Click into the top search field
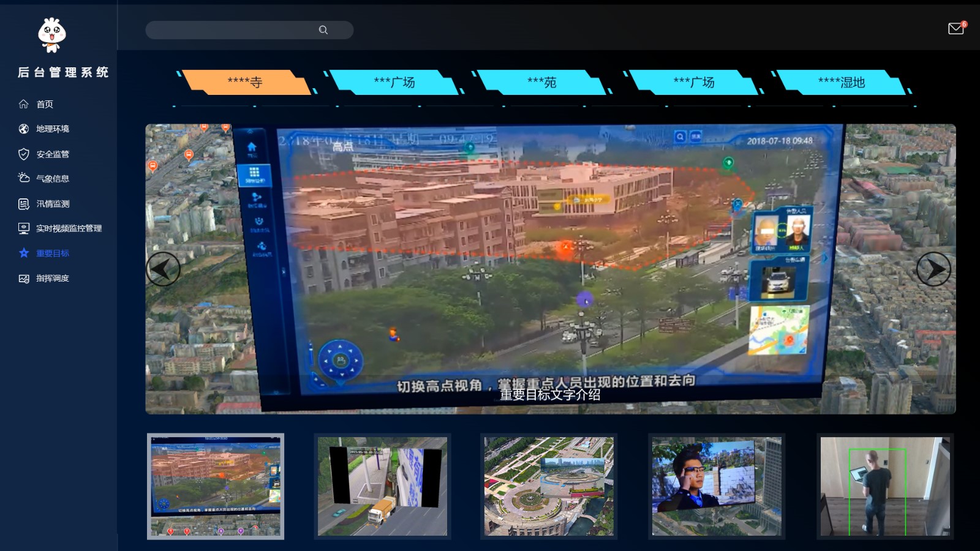 click(x=233, y=30)
